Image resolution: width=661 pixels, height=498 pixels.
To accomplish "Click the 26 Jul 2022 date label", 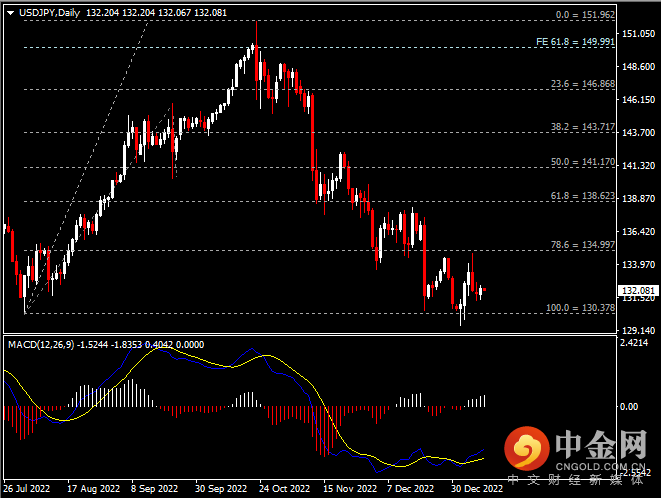I will [x=27, y=489].
